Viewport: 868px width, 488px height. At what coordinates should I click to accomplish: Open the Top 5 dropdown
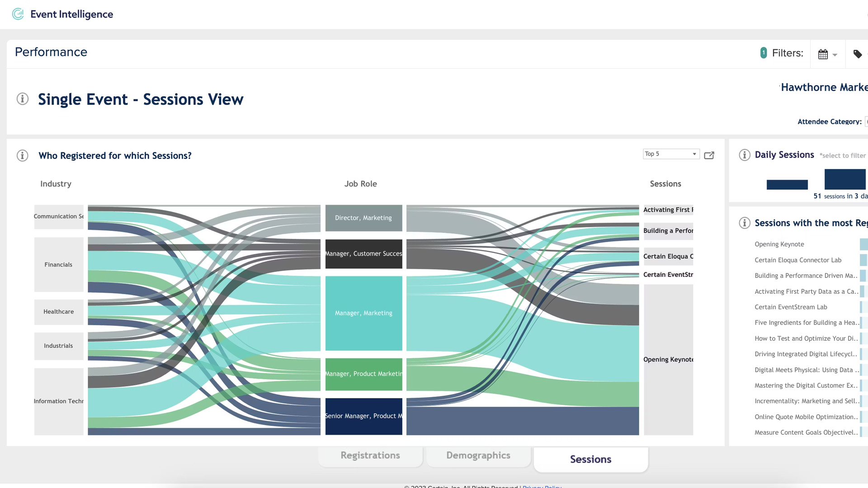point(671,154)
